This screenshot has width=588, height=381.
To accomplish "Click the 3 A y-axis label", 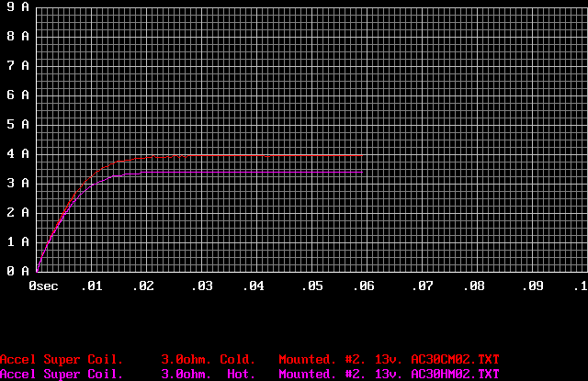I will pos(17,184).
